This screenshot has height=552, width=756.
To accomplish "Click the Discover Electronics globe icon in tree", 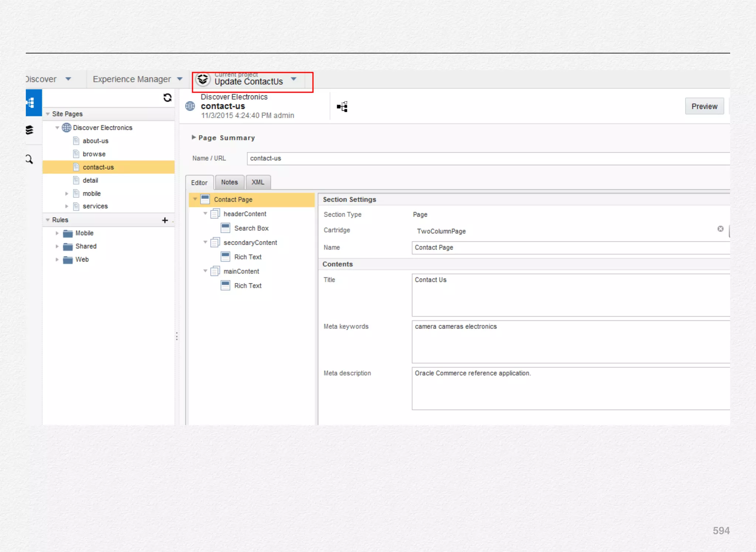I will pos(66,128).
